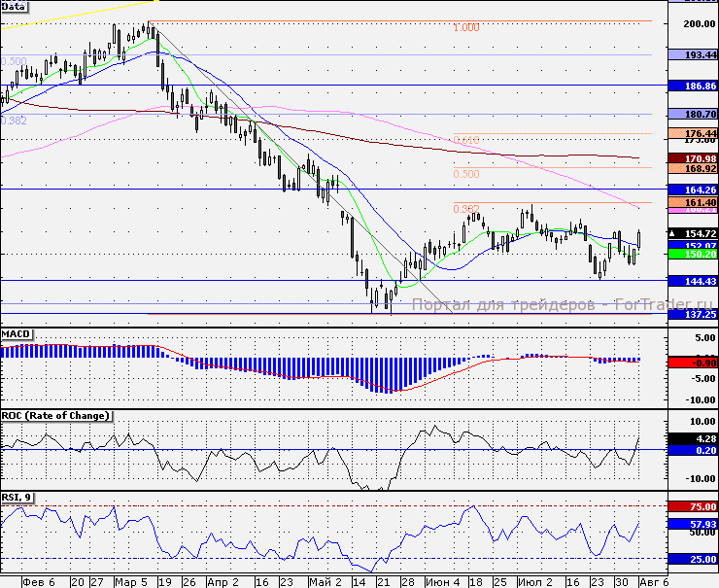Screen dimensions: 719x588
Task: Select the RSI, 9 indicator label
Action: click(x=17, y=499)
